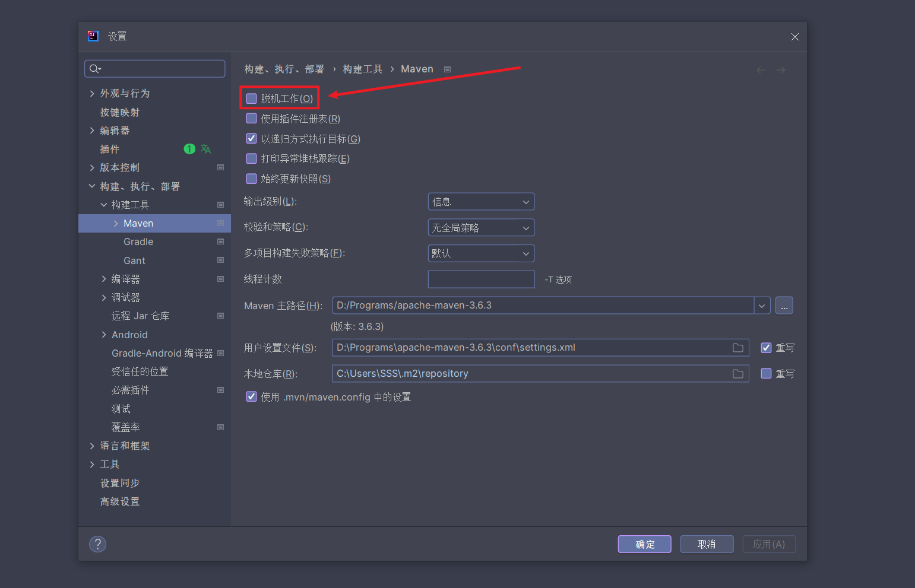Viewport: 915px width, 588px height.
Task: Click the project-level icon beside Gradle-Android 编译器
Action: pos(221,353)
